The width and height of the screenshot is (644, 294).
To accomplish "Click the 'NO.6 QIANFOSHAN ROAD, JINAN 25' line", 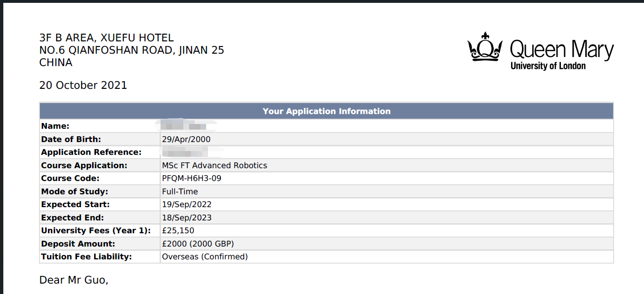I will tap(132, 50).
